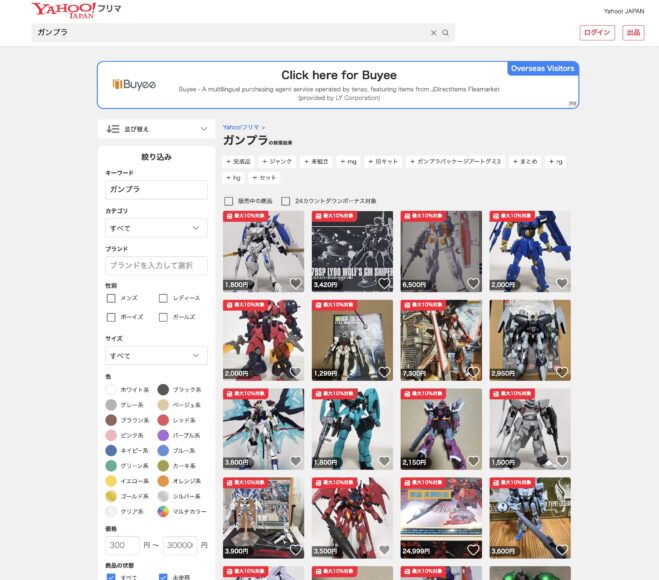Add the 24,999円 item to favorites
This screenshot has height=580, width=659.
(473, 550)
